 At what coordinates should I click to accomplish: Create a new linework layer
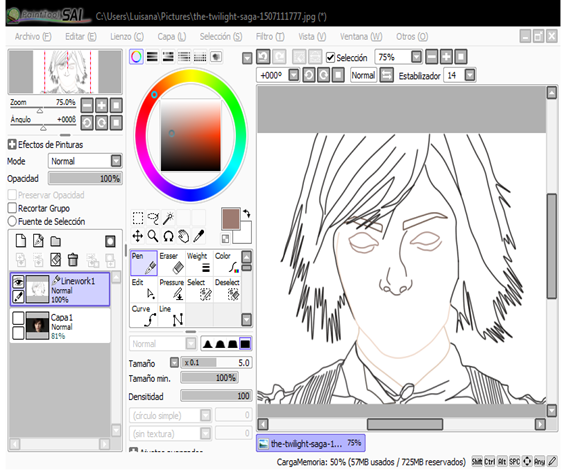pyautogui.click(x=38, y=241)
